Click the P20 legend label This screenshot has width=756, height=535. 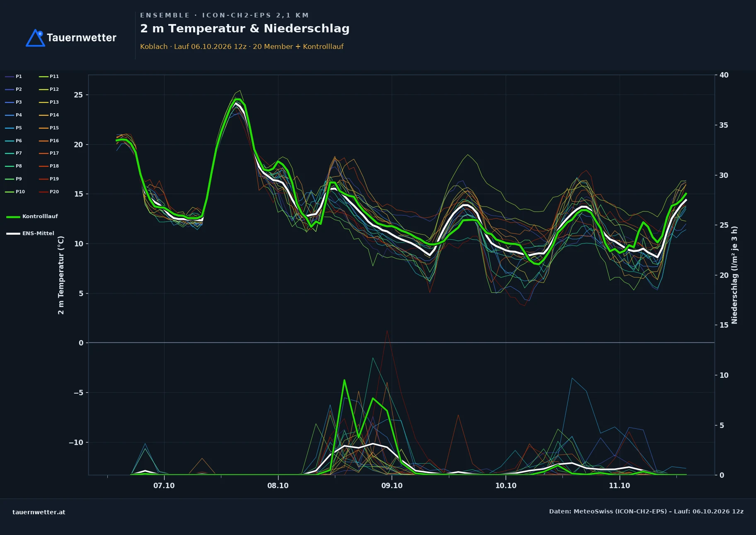pos(54,192)
